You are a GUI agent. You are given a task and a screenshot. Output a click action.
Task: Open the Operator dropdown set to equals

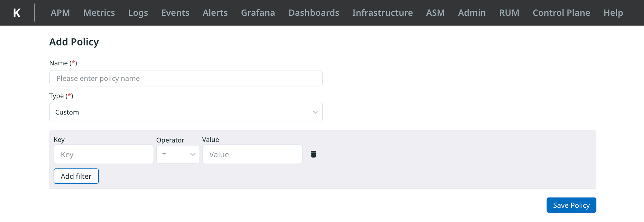(x=178, y=154)
